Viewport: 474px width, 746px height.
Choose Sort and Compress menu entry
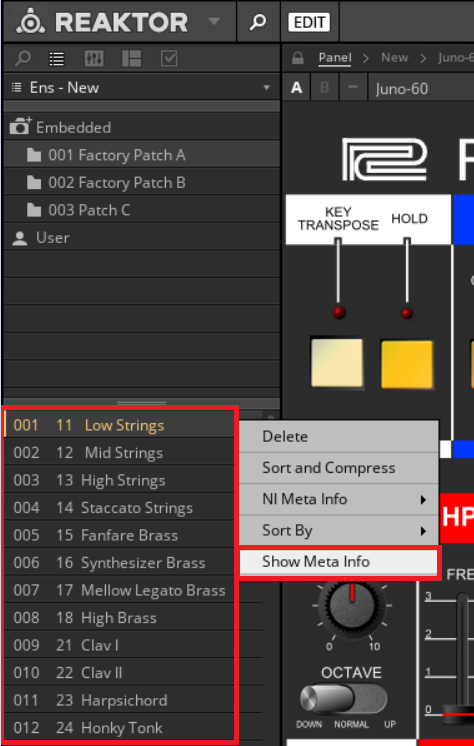click(338, 468)
